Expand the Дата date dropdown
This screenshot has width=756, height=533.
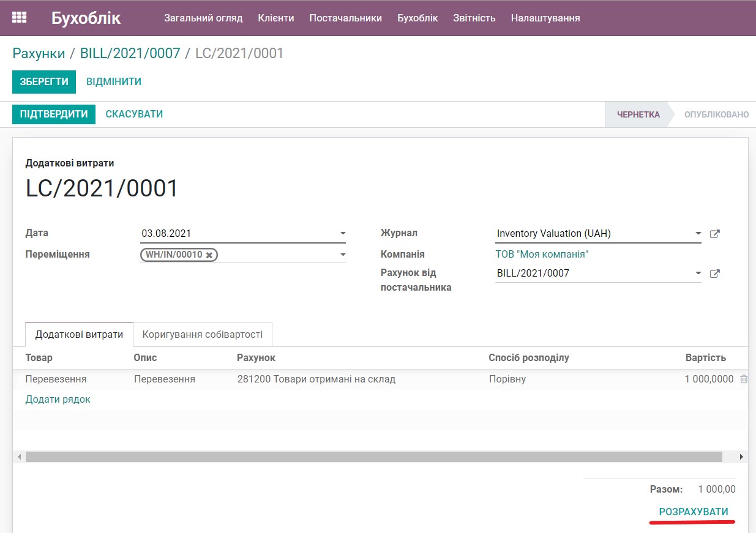[342, 233]
